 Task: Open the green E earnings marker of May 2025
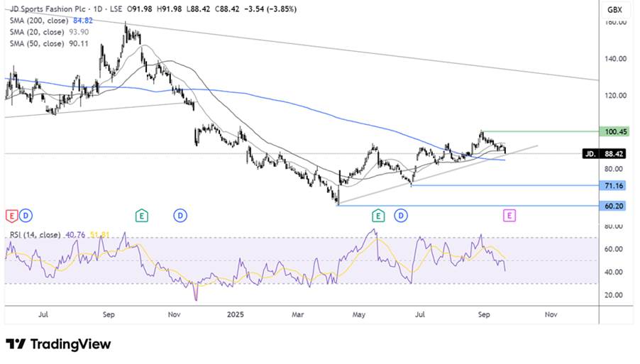click(x=378, y=216)
